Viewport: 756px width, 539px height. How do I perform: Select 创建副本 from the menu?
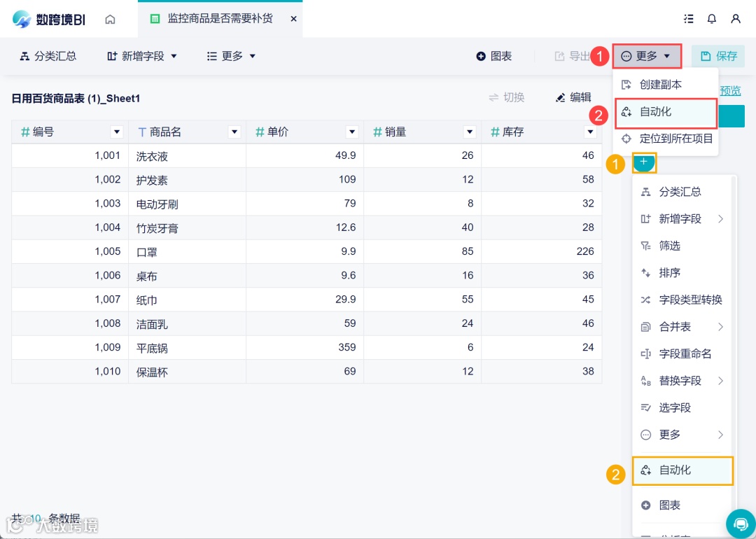666,85
